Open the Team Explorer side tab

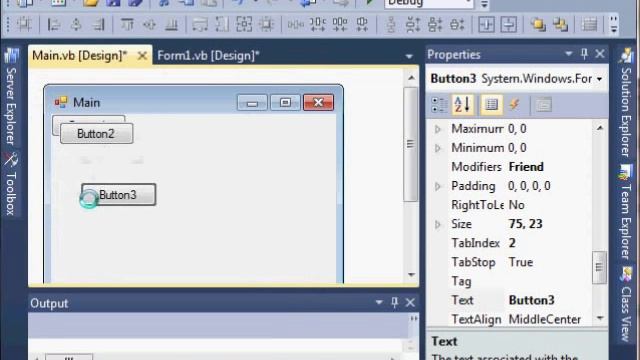625,212
